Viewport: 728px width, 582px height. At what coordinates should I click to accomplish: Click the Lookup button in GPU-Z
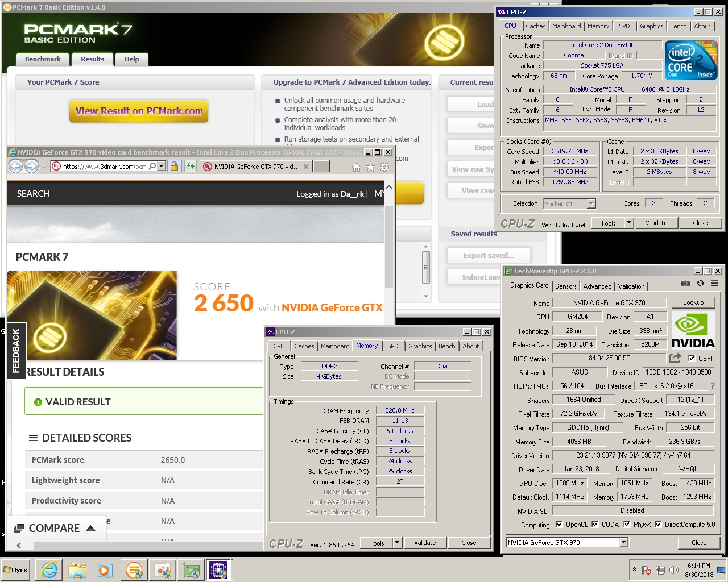pos(693,302)
